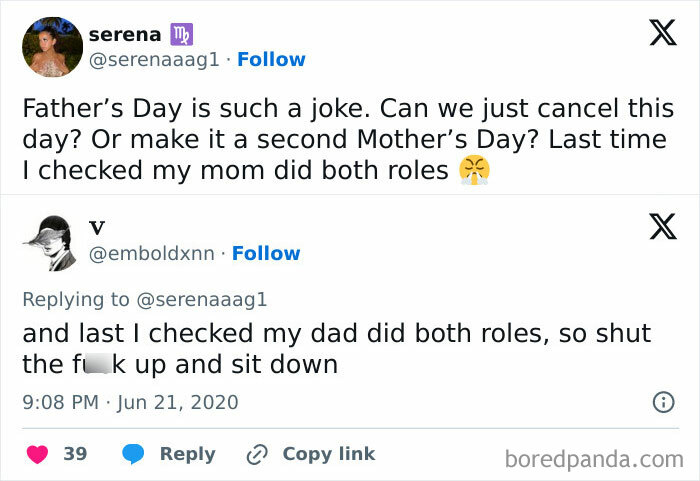Viewport: 700px width, 481px height.
Task: Click the 9:08 PM · Jun 21, 2020 timestamp
Action: tap(130, 402)
